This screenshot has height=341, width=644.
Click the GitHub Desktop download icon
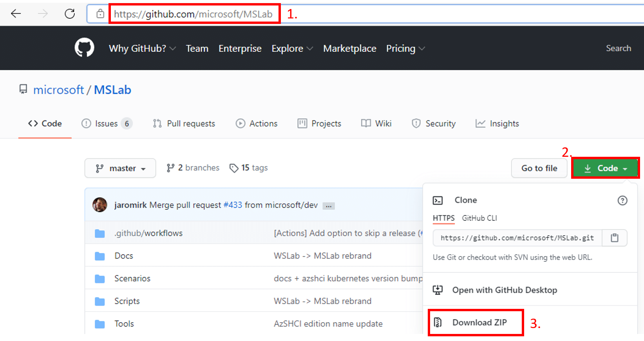pyautogui.click(x=438, y=290)
